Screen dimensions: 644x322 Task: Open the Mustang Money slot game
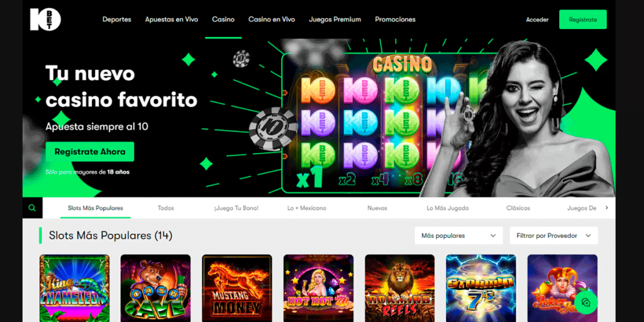tap(236, 288)
